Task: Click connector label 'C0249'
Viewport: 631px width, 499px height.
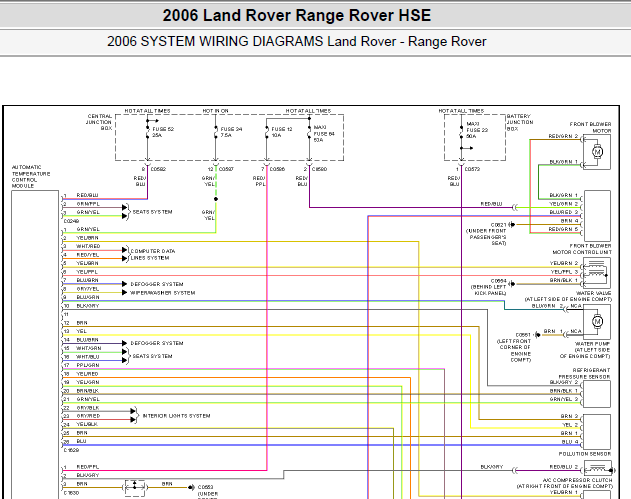Action: tap(71, 221)
